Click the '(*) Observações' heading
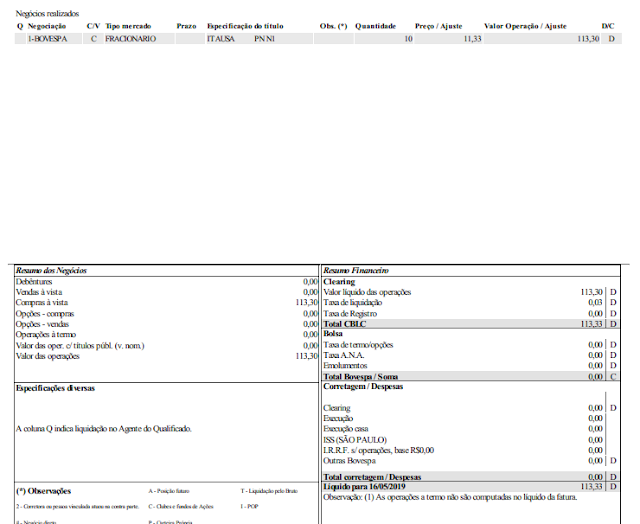Screen dimensions: 640x524 pos(43,491)
